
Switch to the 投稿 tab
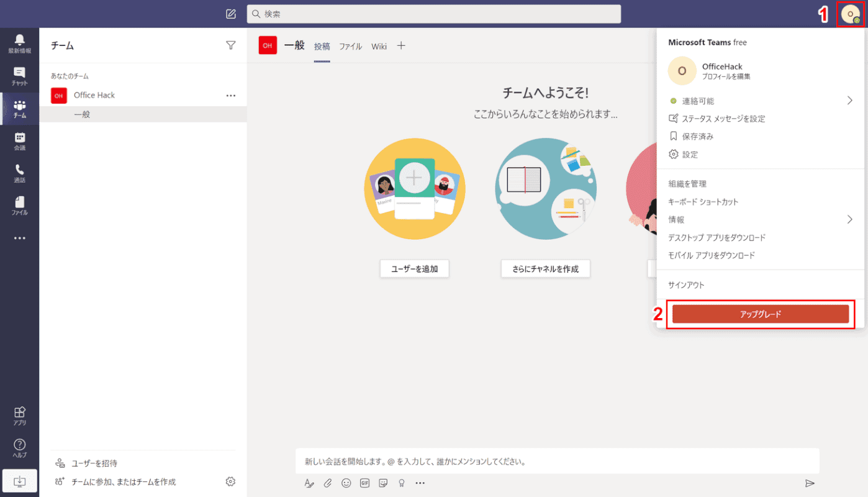322,47
